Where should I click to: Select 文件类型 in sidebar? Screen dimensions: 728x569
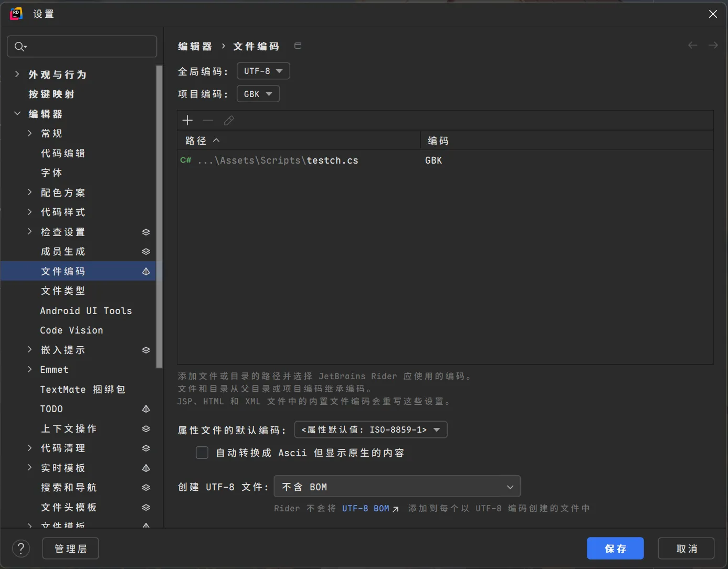(63, 291)
